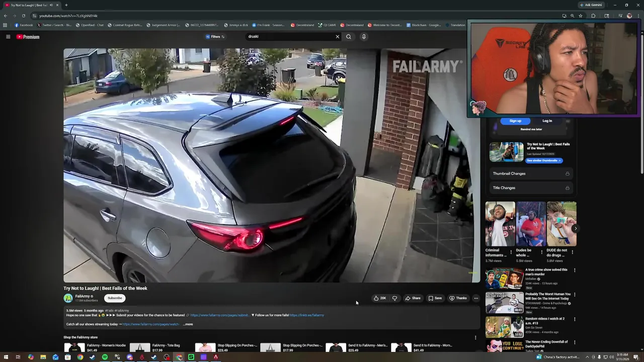The height and width of the screenshot is (362, 644).
Task: Open failarmy.com submit link in description
Action: (x=219, y=315)
